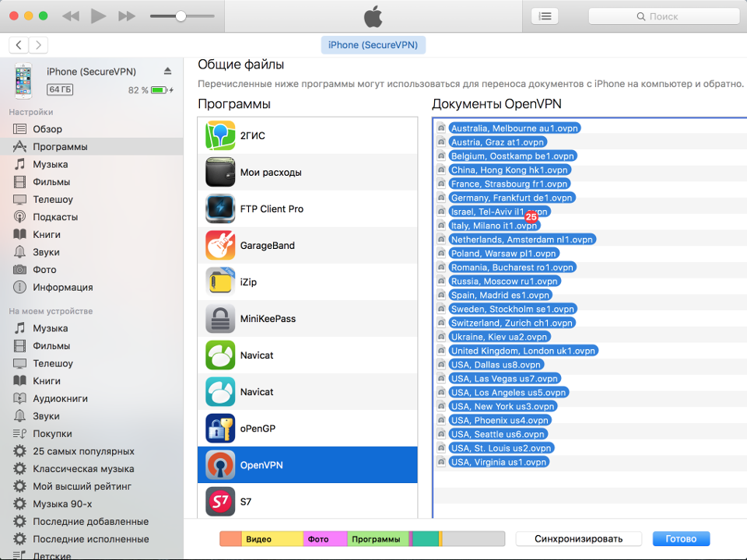Select the GarageBand app icon
Image resolution: width=747 pixels, height=560 pixels.
point(220,245)
